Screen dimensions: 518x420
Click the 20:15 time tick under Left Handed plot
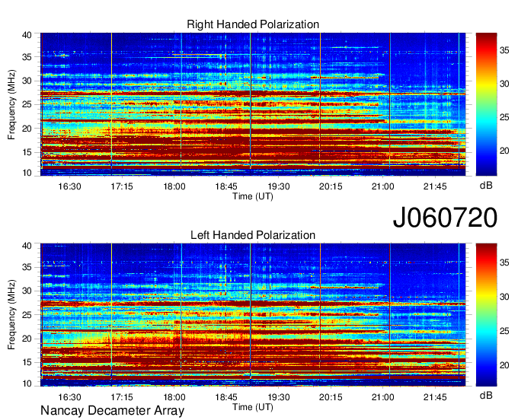pos(331,397)
